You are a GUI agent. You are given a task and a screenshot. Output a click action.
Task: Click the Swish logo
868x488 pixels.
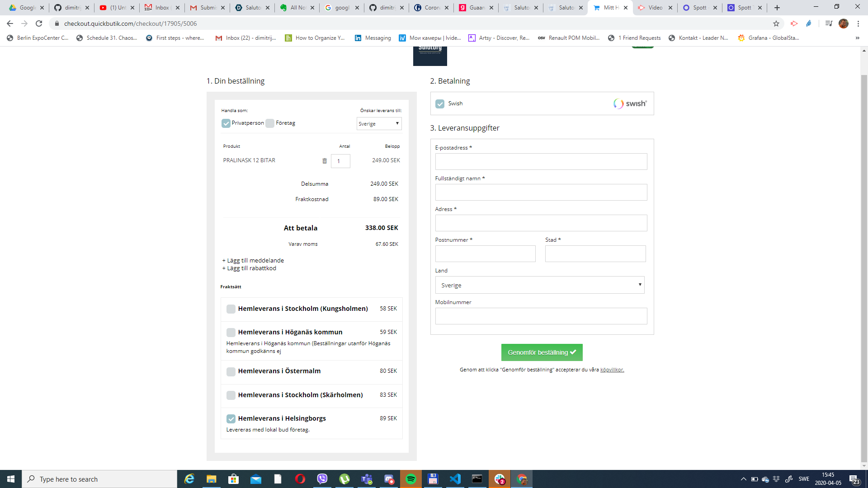(630, 103)
